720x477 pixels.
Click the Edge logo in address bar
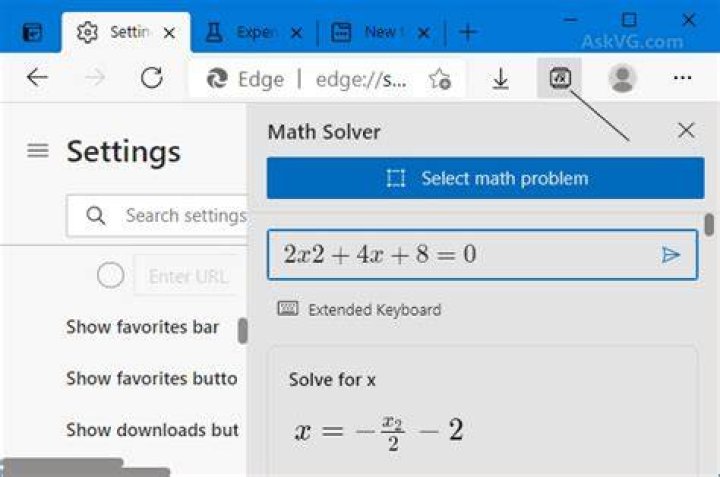coord(217,79)
